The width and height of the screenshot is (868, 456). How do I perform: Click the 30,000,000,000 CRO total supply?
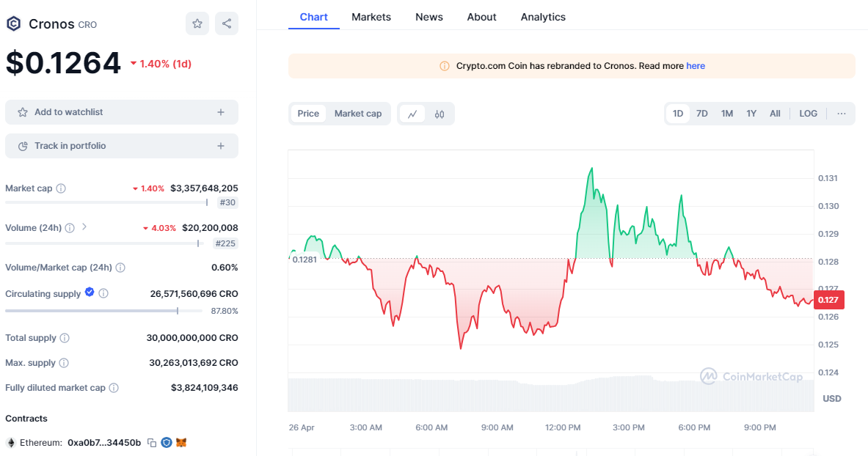(192, 337)
